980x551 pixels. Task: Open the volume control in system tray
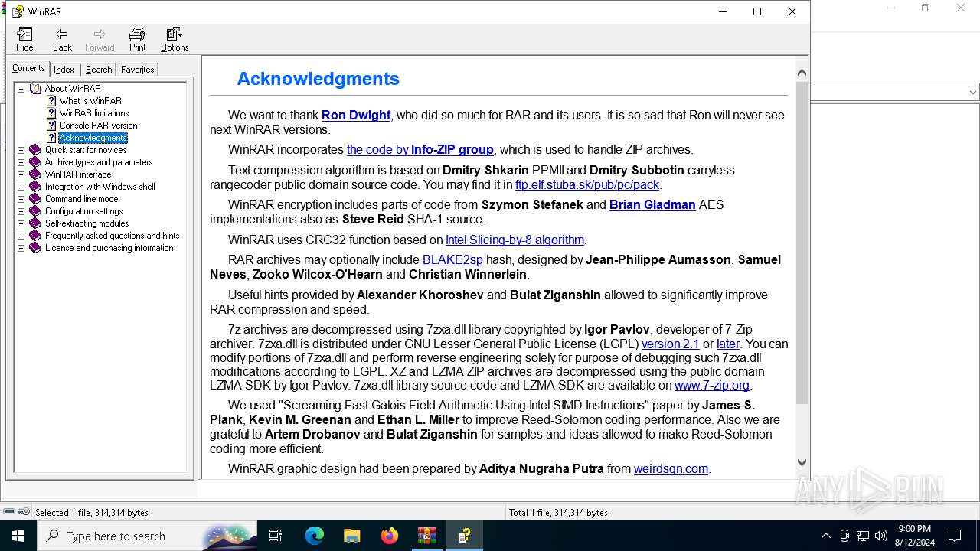880,536
